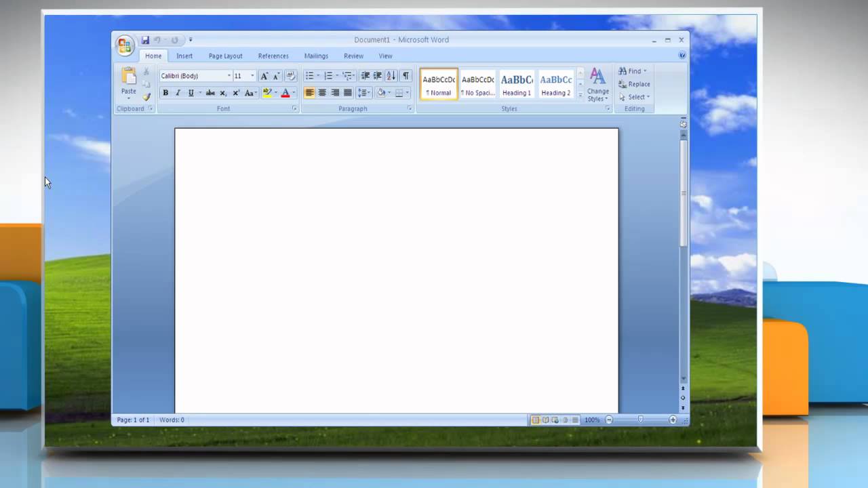Expand the Styles gallery More arrow
Image resolution: width=868 pixels, height=488 pixels.
pyautogui.click(x=580, y=96)
